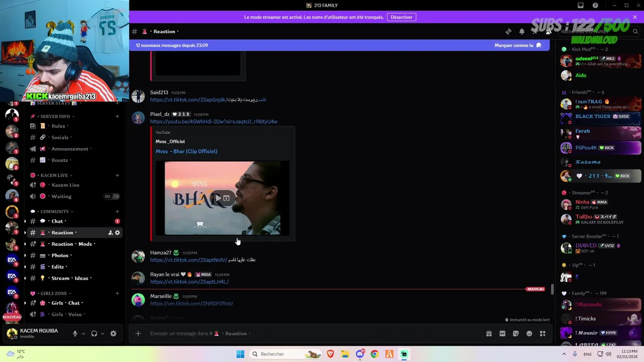644x362 pixels.
Task: Open the apps launcher icon in message bar
Action: 542,333
